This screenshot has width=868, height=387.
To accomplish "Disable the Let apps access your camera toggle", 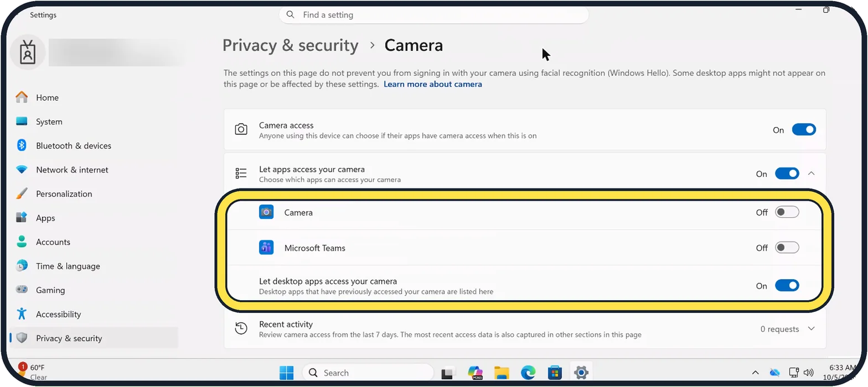I will (x=787, y=174).
